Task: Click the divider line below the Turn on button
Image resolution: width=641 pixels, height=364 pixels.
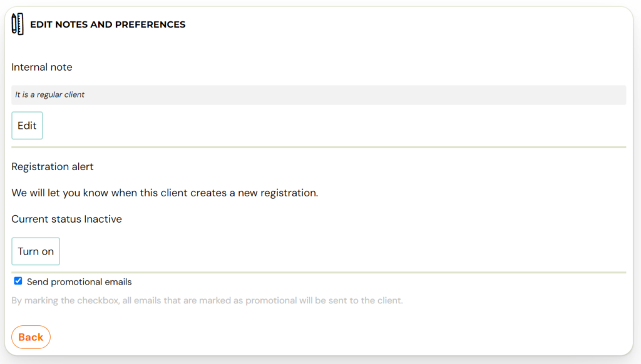Action: 319,273
